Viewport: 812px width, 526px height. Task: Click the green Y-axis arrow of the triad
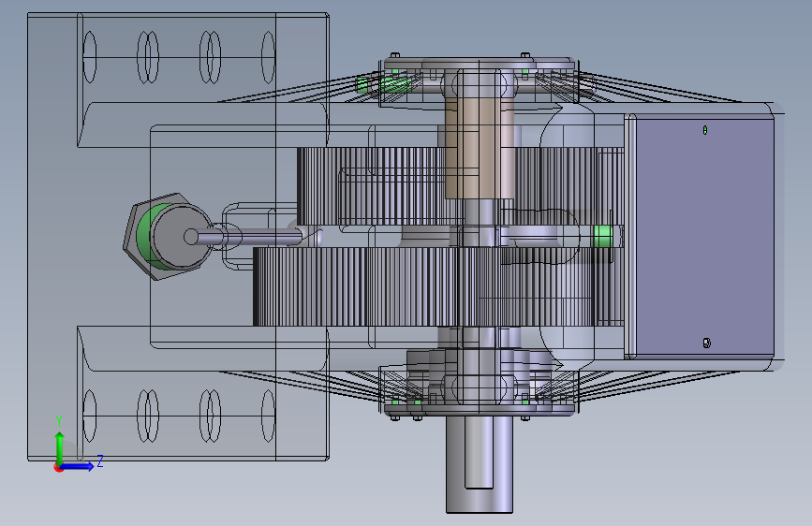[x=60, y=446]
